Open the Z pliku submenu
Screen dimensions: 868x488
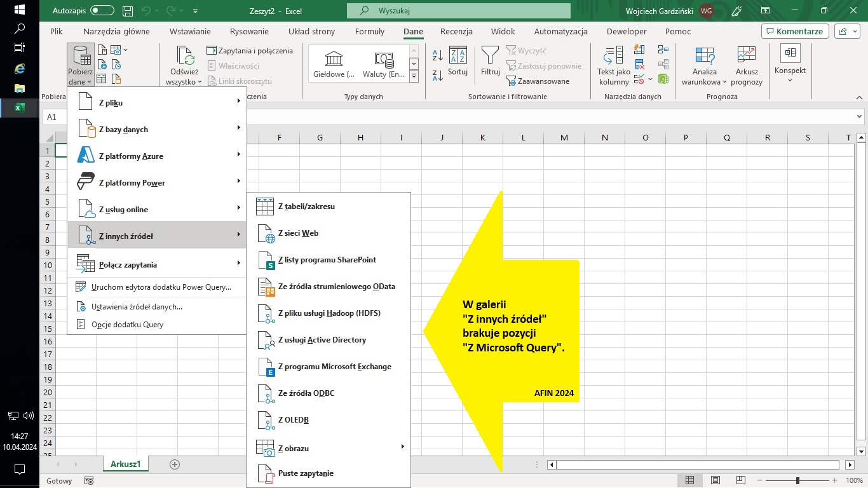[x=156, y=103]
